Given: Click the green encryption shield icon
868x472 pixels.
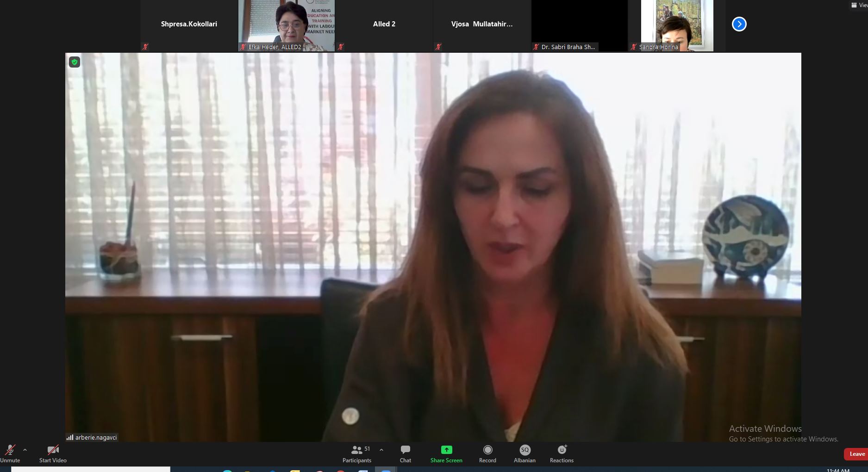Looking at the screenshot, I should (x=75, y=62).
